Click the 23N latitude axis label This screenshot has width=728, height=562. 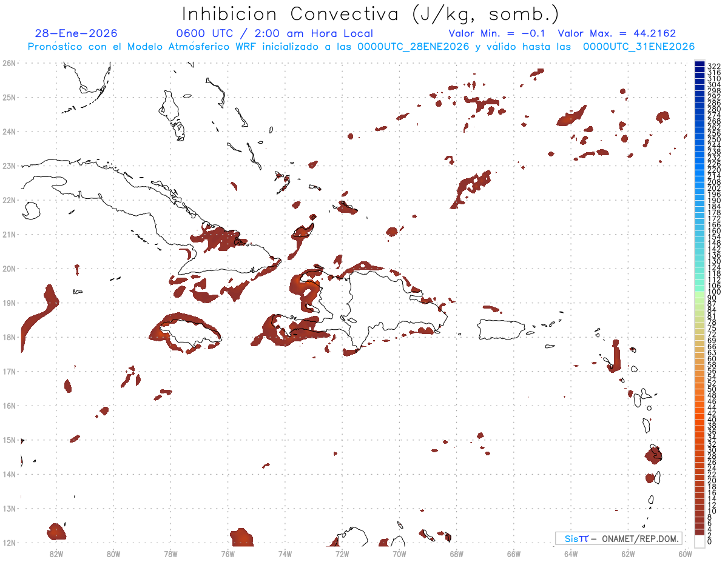[x=9, y=166]
